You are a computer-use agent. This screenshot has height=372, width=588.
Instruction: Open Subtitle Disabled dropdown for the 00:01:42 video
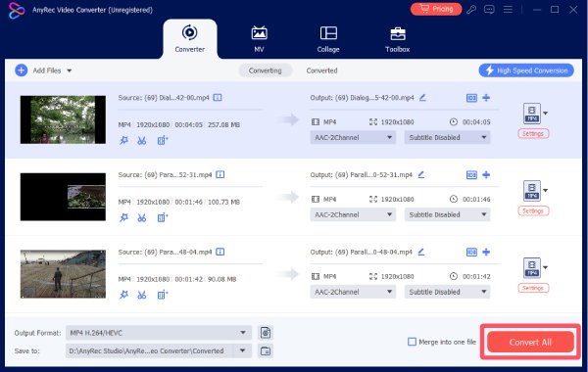click(x=448, y=292)
